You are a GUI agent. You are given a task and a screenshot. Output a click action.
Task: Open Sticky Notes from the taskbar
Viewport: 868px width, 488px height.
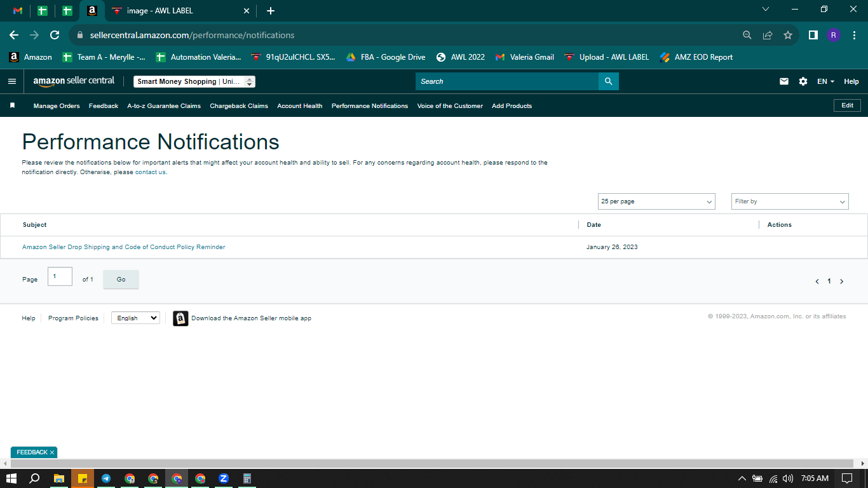(x=83, y=478)
